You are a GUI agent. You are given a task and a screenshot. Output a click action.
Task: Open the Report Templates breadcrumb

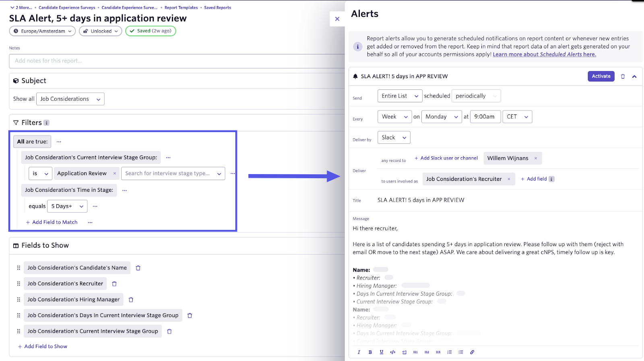[x=181, y=8]
